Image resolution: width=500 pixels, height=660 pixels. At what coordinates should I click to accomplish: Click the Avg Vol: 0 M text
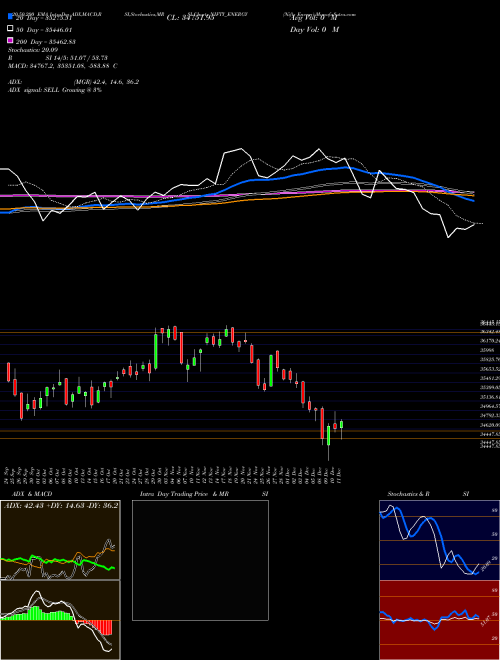[x=314, y=18]
